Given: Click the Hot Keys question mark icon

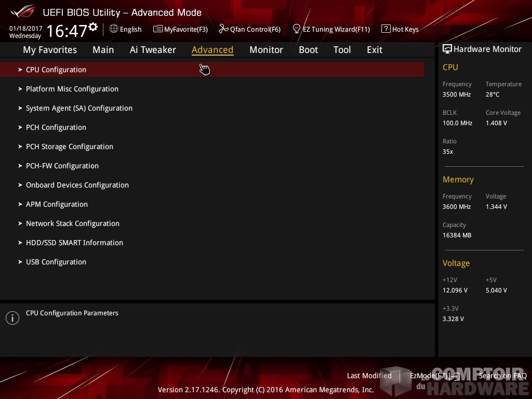Looking at the screenshot, I should point(385,29).
